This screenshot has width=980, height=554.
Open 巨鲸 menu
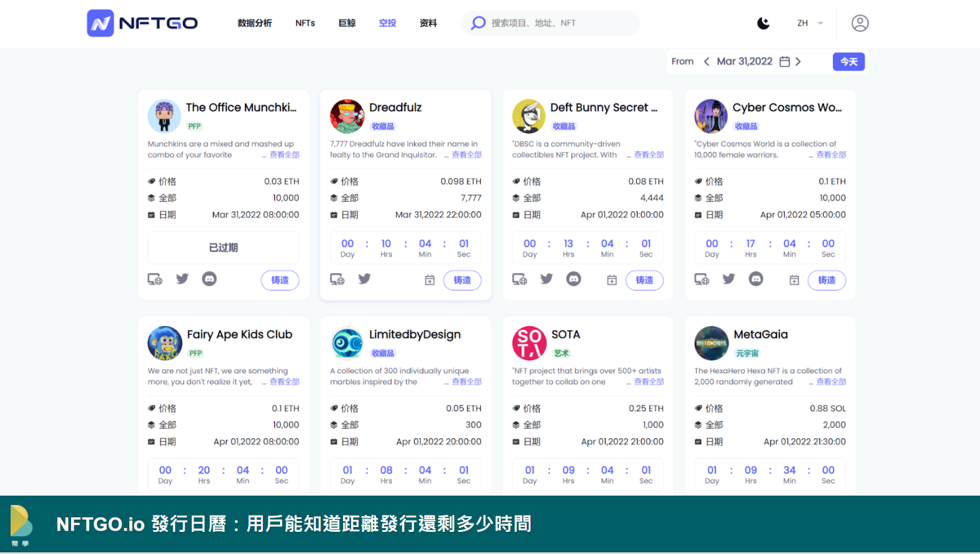[x=347, y=23]
